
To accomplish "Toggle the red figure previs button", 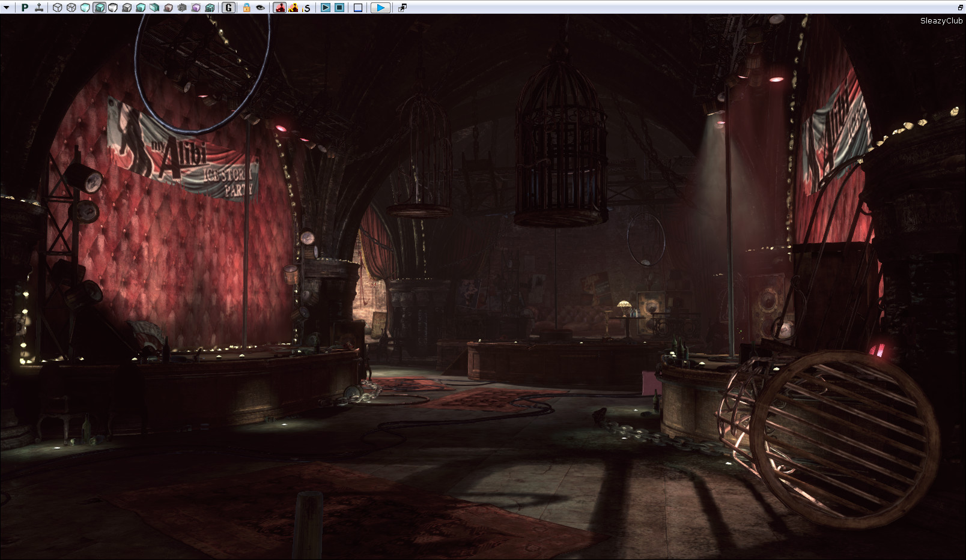I will 279,8.
